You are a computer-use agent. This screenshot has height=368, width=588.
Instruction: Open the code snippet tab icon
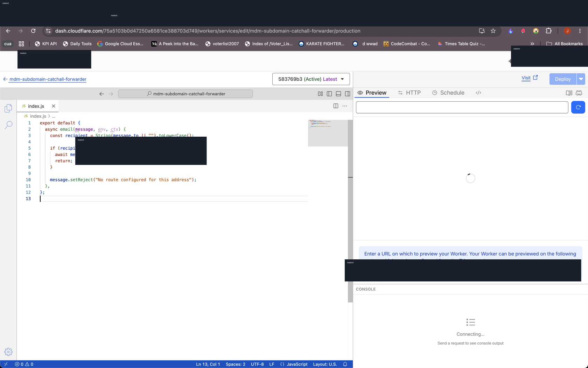coord(478,93)
